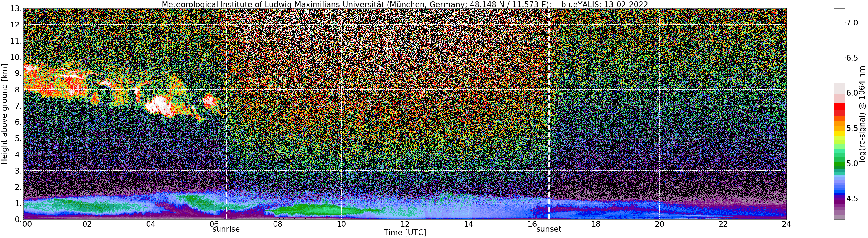This screenshot has width=868, height=238.
Task: Click the 'Height above ground [km]' axis title
Action: [4, 114]
